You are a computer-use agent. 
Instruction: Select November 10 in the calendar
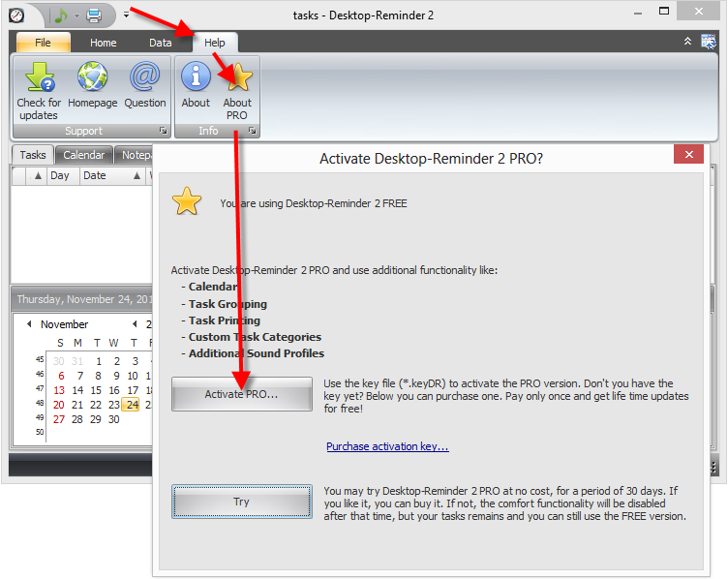click(x=133, y=376)
